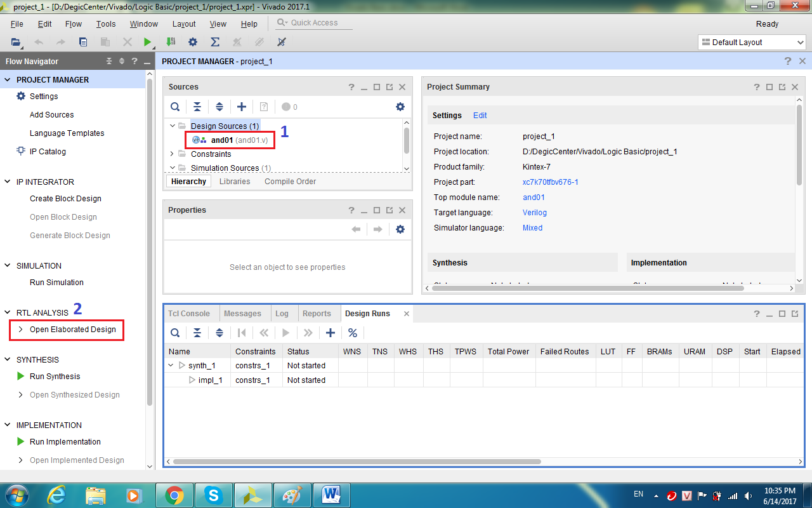Click Run Simulation
This screenshot has height=508, width=812.
[56, 283]
